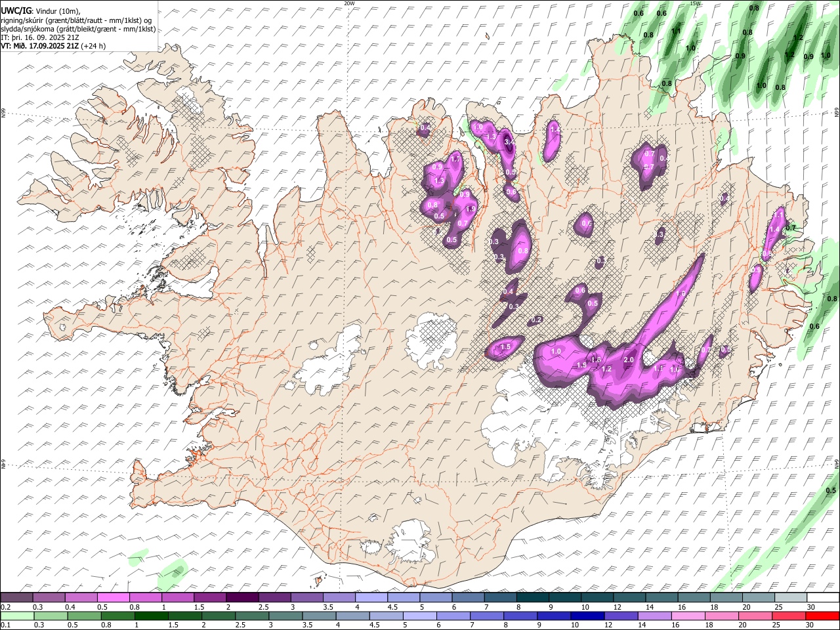Image resolution: width=840 pixels, height=630 pixels.
Task: Click the 'slydda/snjókoma' legend description line
Action: click(x=78, y=29)
